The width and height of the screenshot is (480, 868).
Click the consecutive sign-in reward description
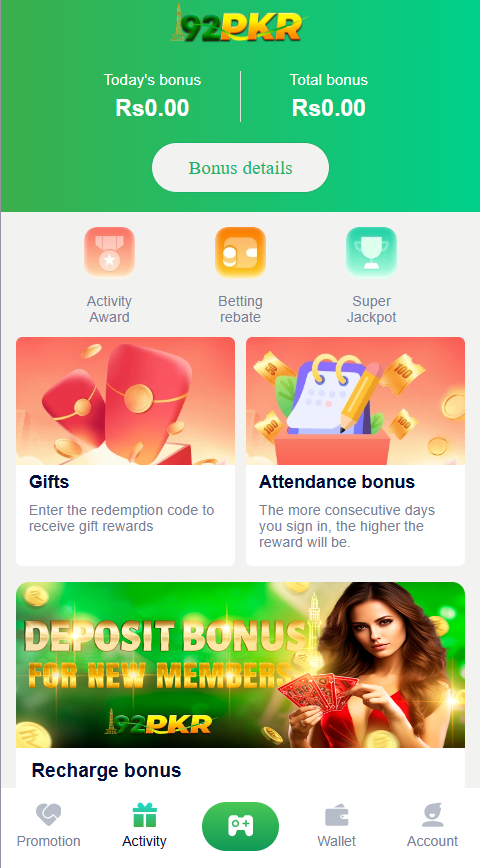tap(349, 526)
